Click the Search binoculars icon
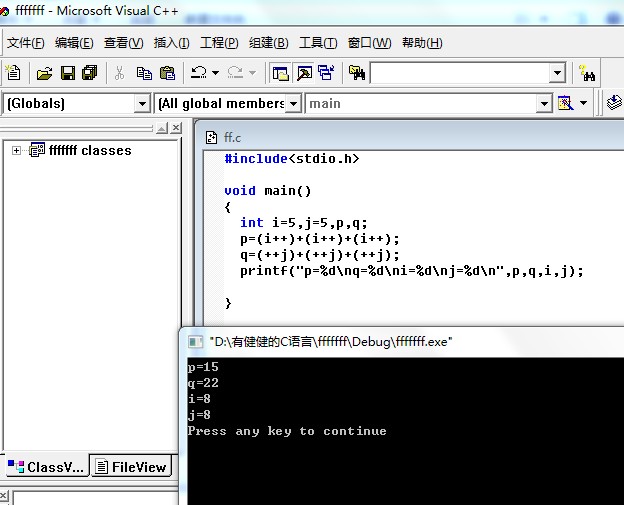624x505 pixels. [x=587, y=73]
